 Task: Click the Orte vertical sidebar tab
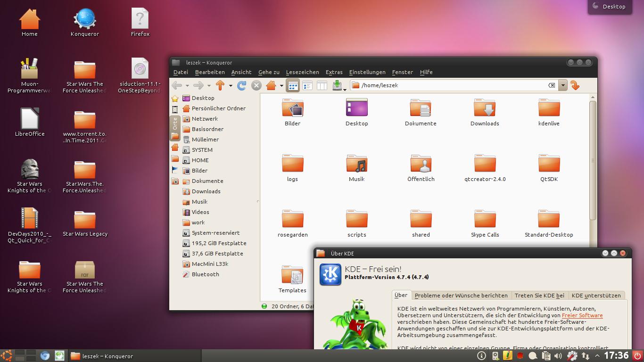[175, 128]
